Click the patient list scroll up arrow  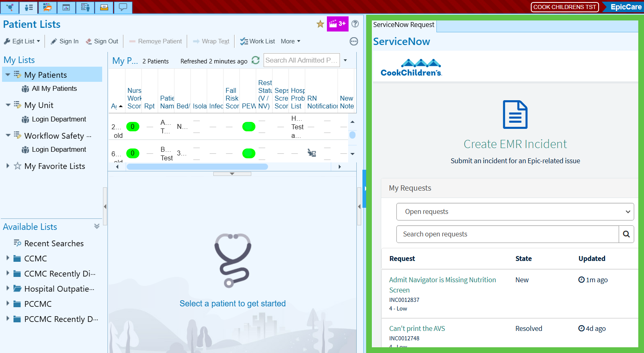pyautogui.click(x=352, y=122)
